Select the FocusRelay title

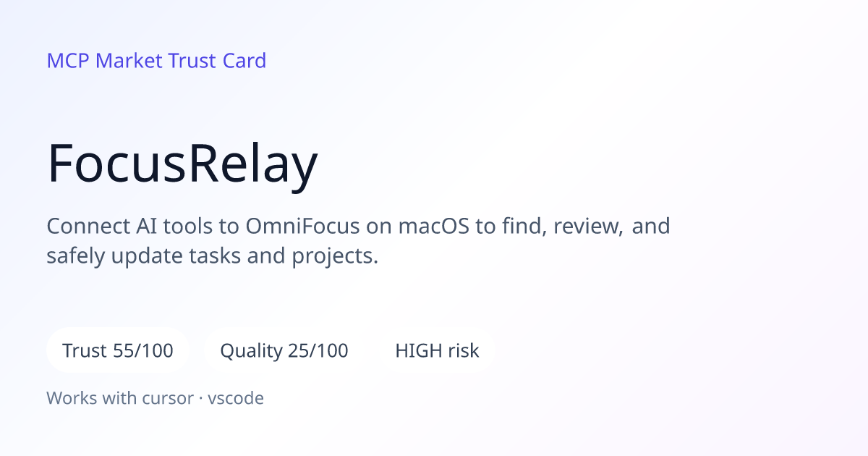click(x=182, y=164)
